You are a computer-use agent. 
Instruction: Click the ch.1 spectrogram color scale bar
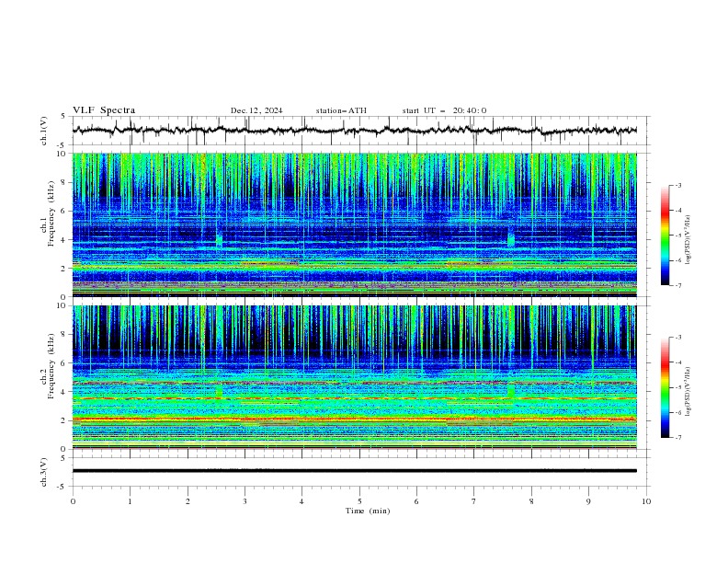665,235
